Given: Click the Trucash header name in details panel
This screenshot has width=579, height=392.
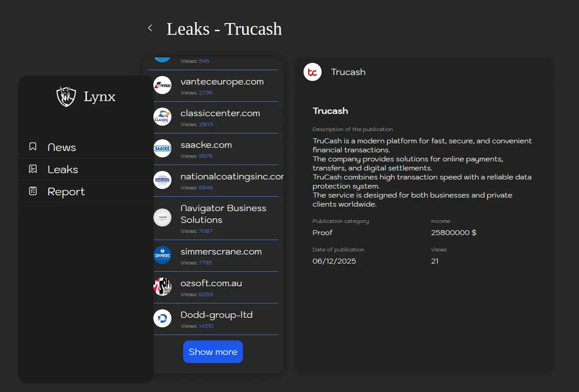Looking at the screenshot, I should (348, 72).
